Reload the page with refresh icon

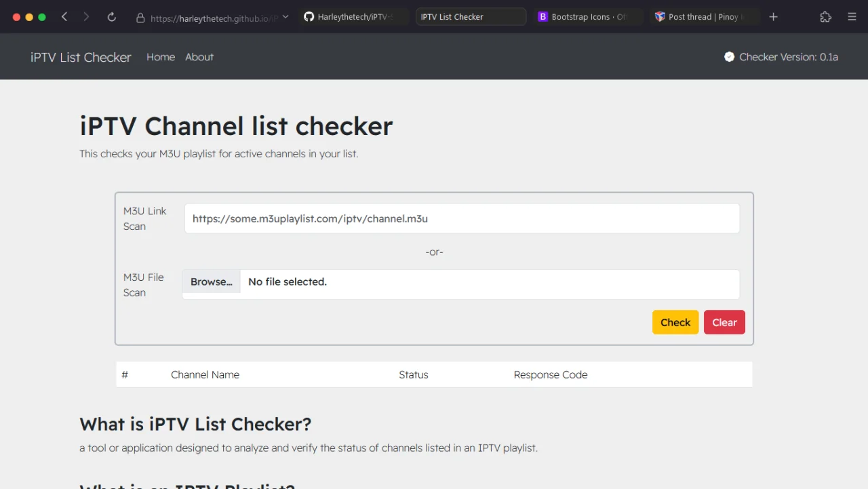[112, 17]
